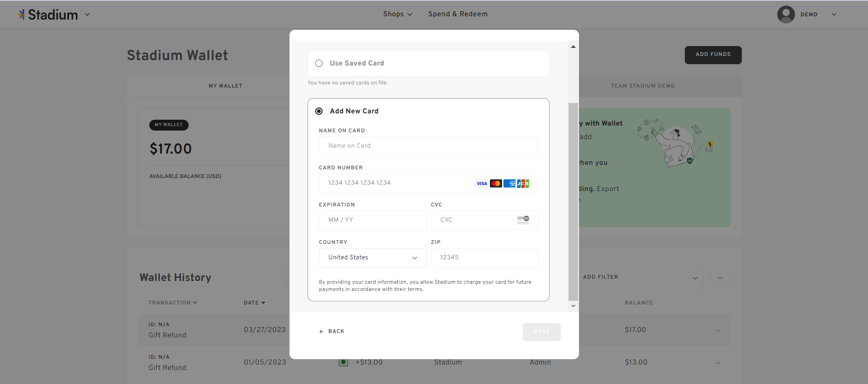The height and width of the screenshot is (384, 868).
Task: Click the CVC card hint icon
Action: (x=523, y=220)
